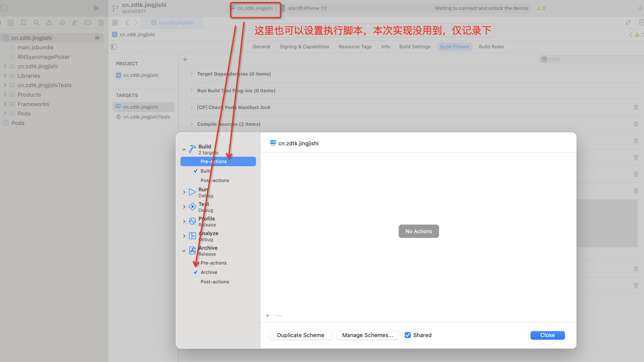
Task: Click the Run play button in toolbar
Action: coord(96,8)
